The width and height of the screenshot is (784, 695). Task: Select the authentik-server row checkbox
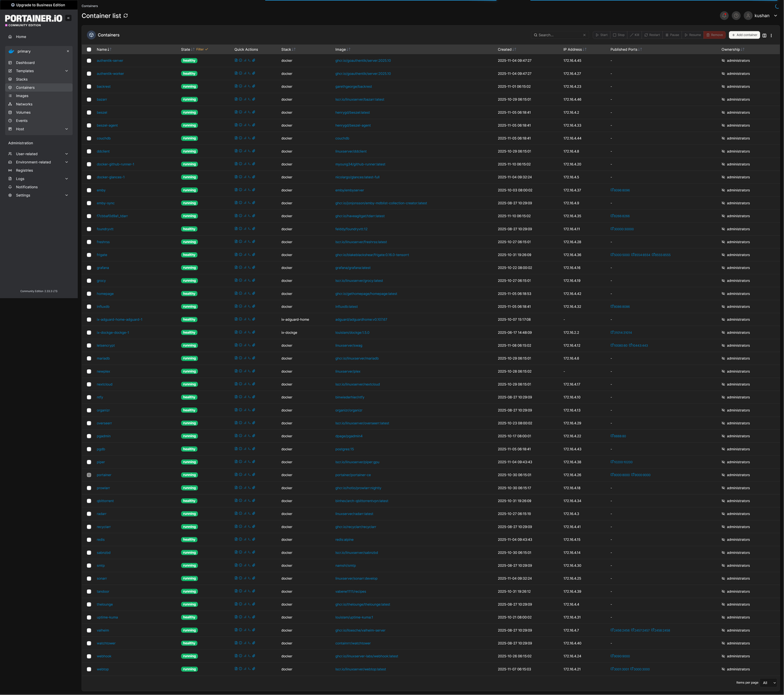pyautogui.click(x=89, y=61)
